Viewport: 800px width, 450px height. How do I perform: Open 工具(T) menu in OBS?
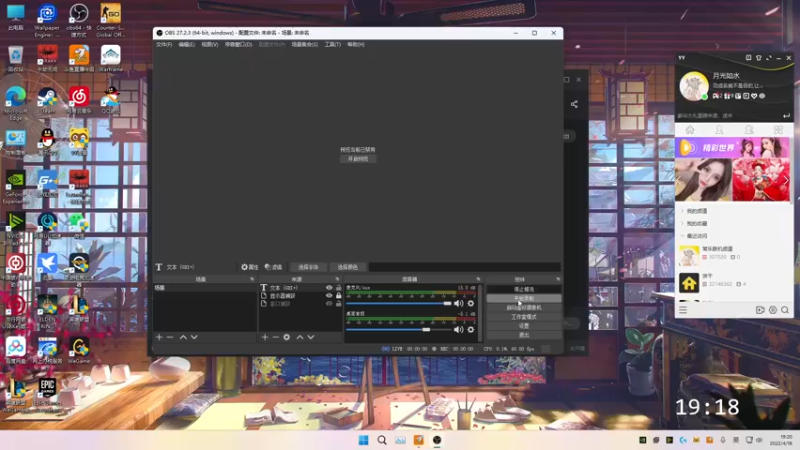click(333, 44)
